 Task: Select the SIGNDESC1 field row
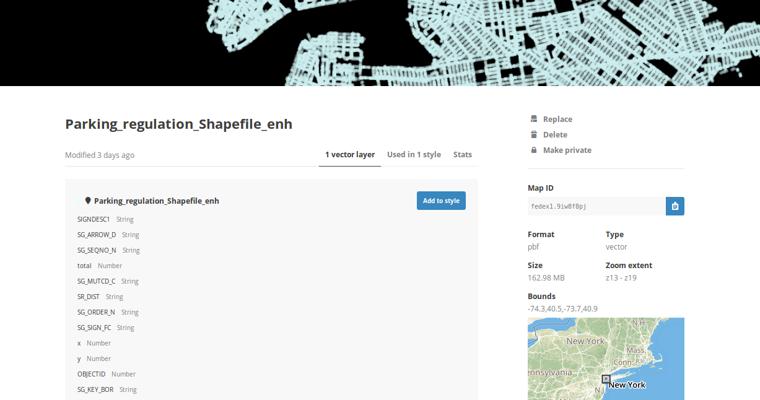click(94, 219)
